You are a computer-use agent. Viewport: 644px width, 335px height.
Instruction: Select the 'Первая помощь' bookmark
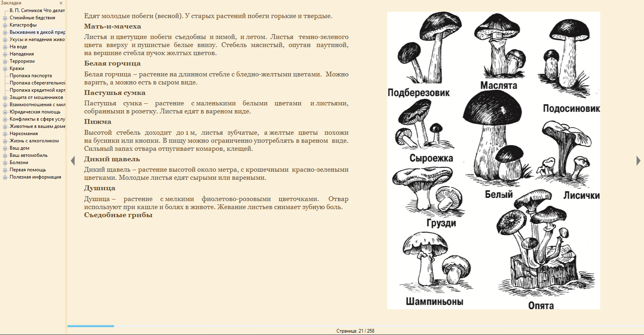(x=28, y=170)
